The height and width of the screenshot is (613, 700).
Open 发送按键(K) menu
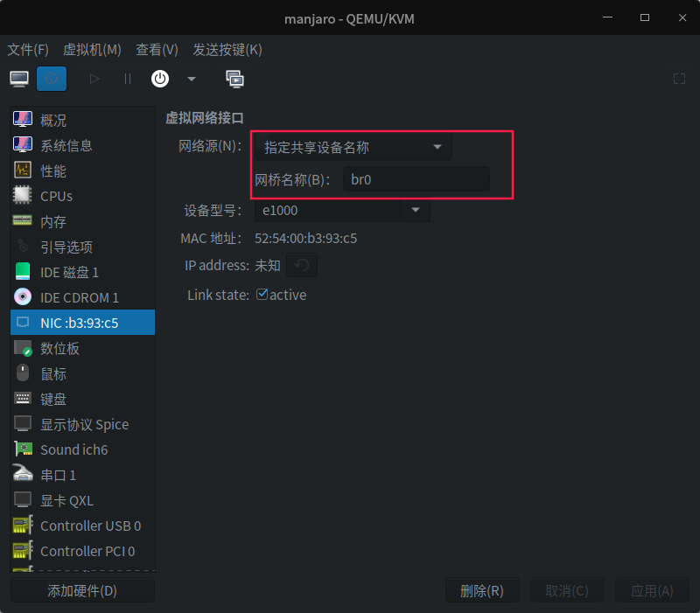click(x=227, y=50)
